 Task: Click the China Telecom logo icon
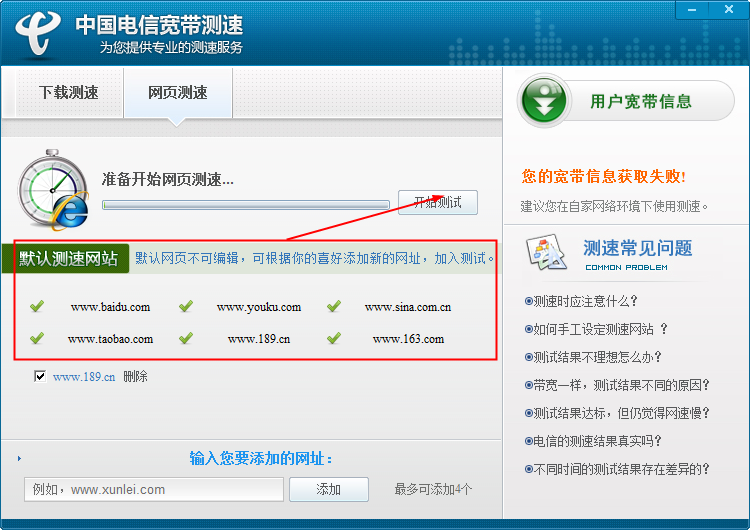pos(37,33)
